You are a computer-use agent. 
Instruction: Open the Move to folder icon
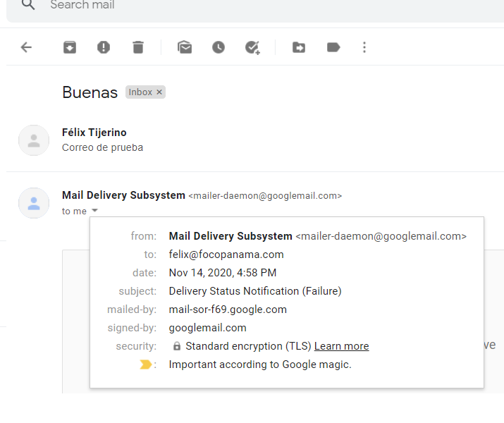pos(299,47)
